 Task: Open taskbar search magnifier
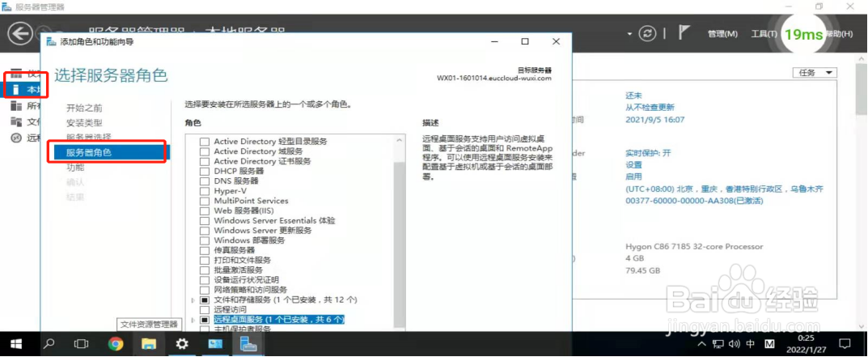coord(49,344)
